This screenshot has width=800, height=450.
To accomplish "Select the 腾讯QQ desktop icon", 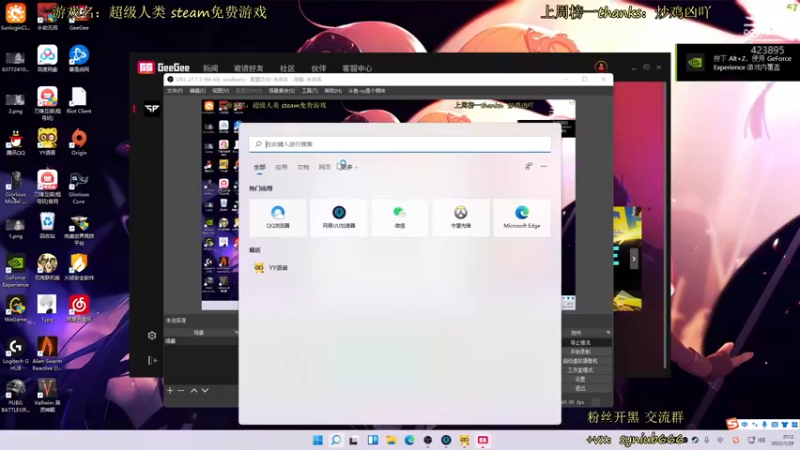I will [x=15, y=142].
